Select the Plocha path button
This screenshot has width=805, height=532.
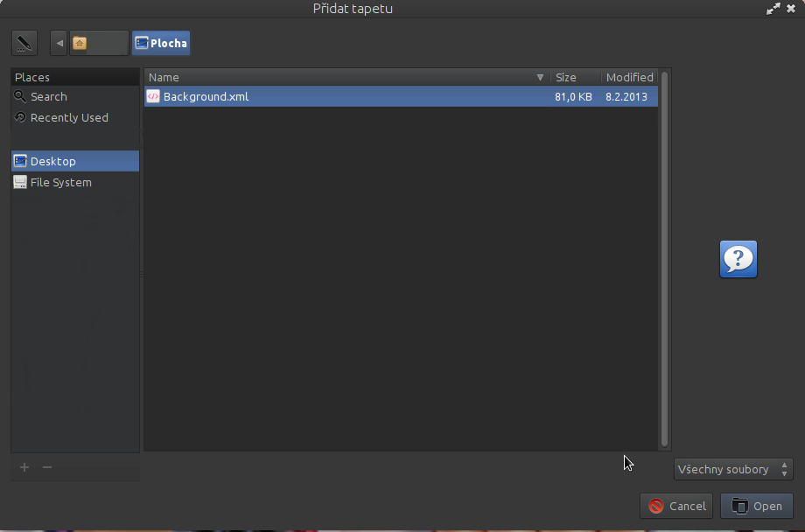(161, 43)
